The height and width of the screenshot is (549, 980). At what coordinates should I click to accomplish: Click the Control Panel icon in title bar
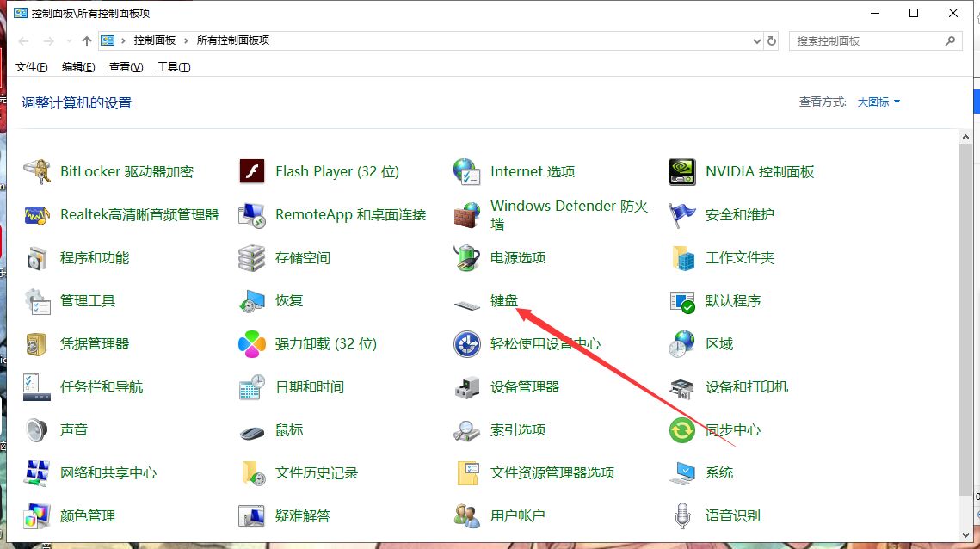(21, 13)
